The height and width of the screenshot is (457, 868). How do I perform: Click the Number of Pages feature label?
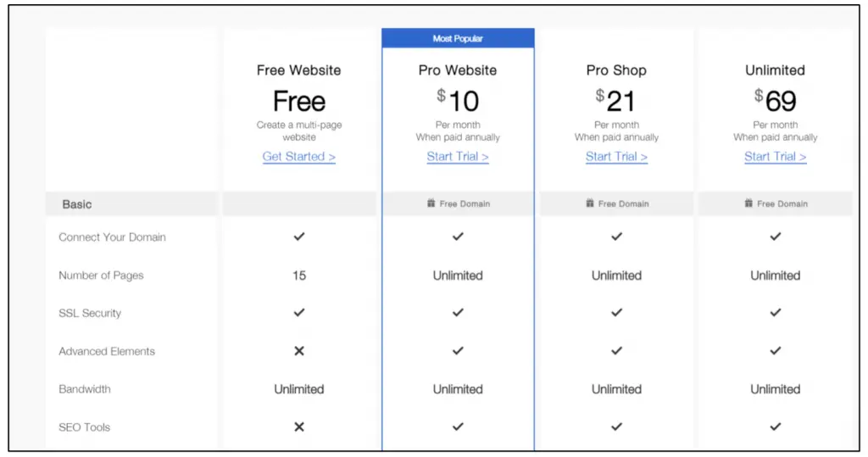[x=101, y=276]
